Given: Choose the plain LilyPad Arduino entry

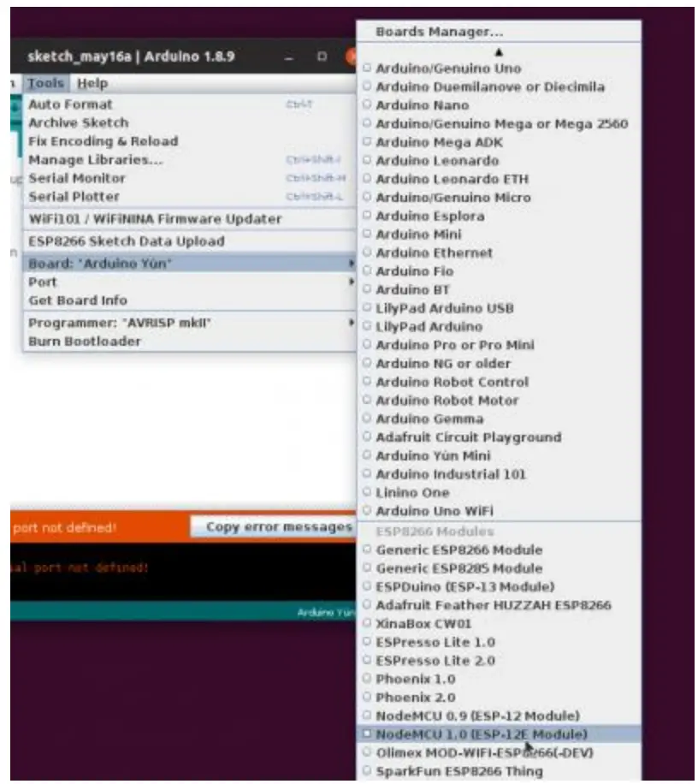Looking at the screenshot, I should [x=499, y=326].
